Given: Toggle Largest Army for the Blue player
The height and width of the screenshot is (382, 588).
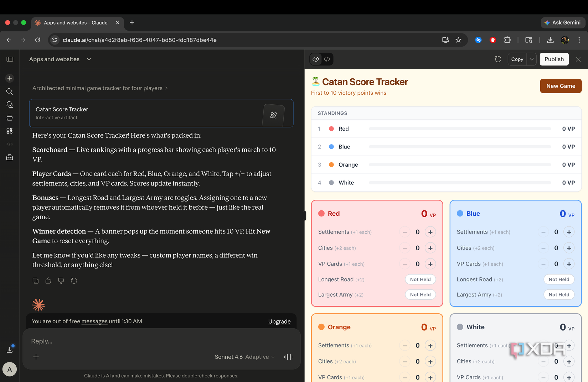Looking at the screenshot, I should pyautogui.click(x=559, y=294).
